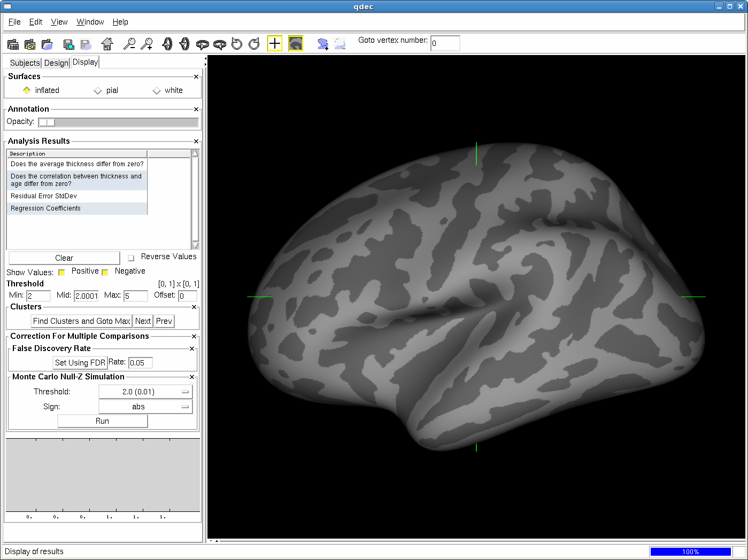Click the zoom in magnifier icon

pyautogui.click(x=146, y=44)
